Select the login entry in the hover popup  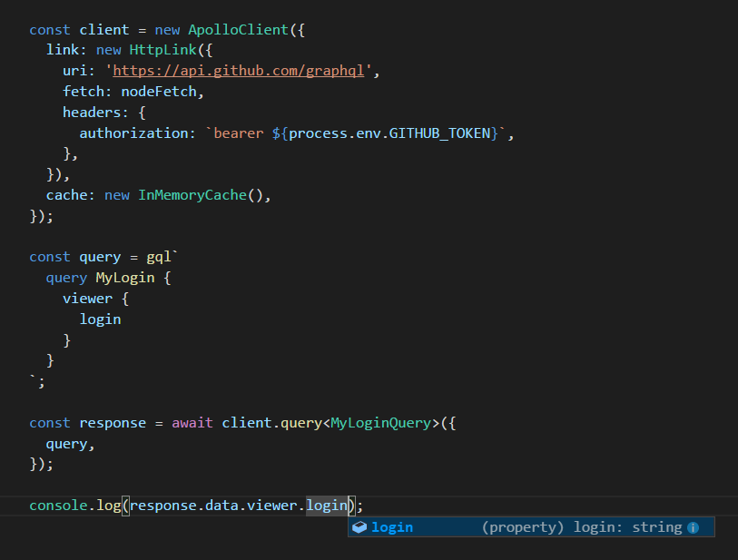392,526
